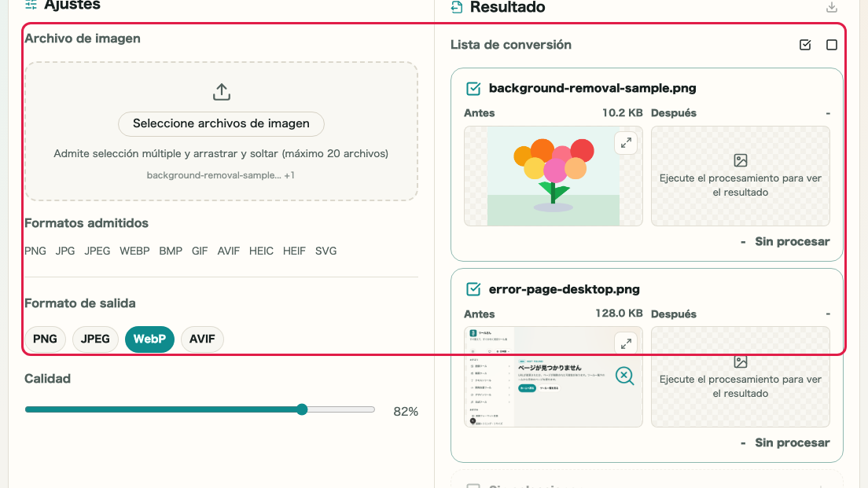Click the flower image Antes thumbnail

(553, 176)
